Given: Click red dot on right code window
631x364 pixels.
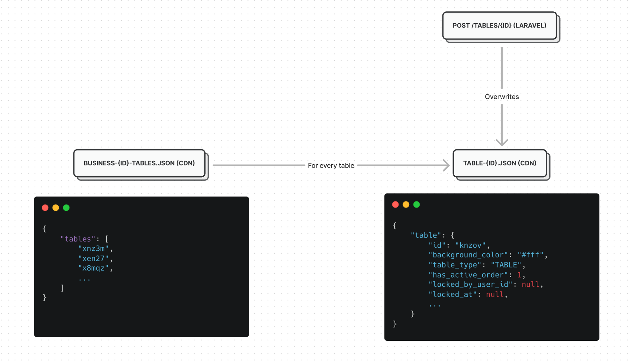Looking at the screenshot, I should [395, 204].
